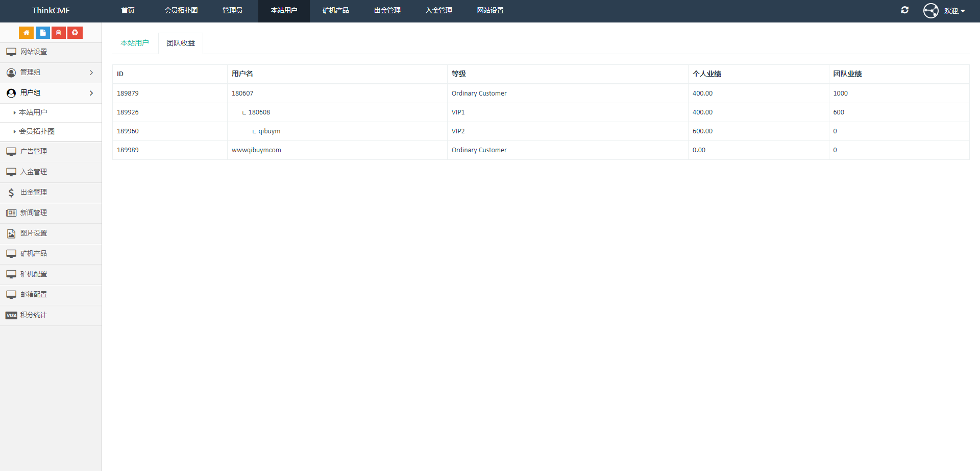The width and height of the screenshot is (980, 471).
Task: Go to 首页 in top navigation
Action: 128,11
